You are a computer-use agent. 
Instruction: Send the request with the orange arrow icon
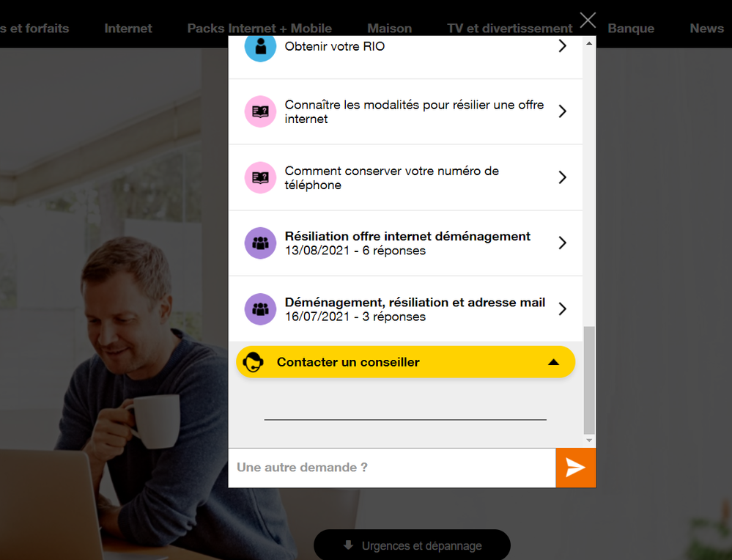pos(576,468)
